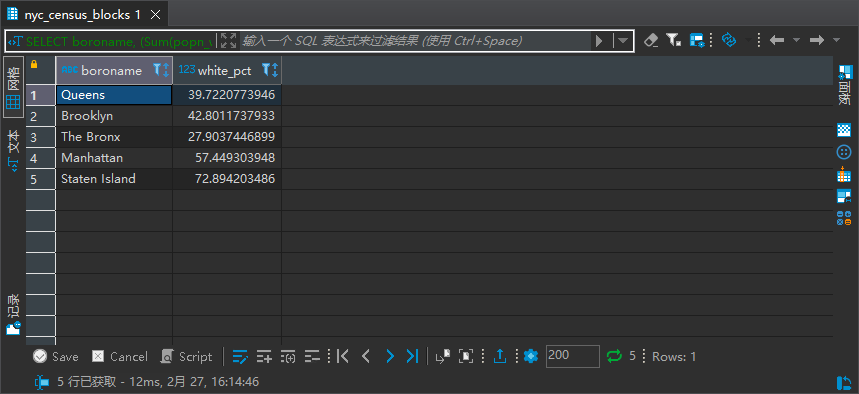Apply the filter with the play arrow

click(x=599, y=41)
